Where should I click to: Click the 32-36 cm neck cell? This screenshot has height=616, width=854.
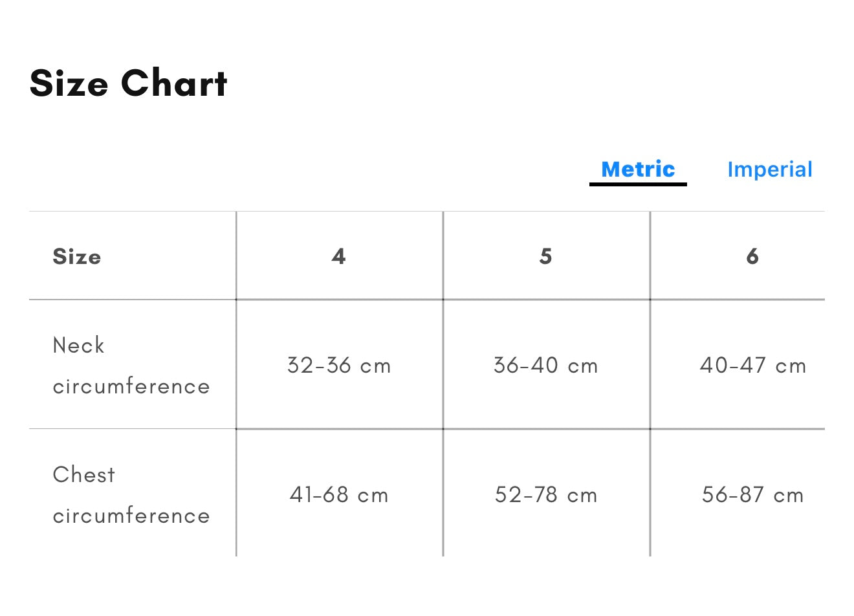click(339, 366)
